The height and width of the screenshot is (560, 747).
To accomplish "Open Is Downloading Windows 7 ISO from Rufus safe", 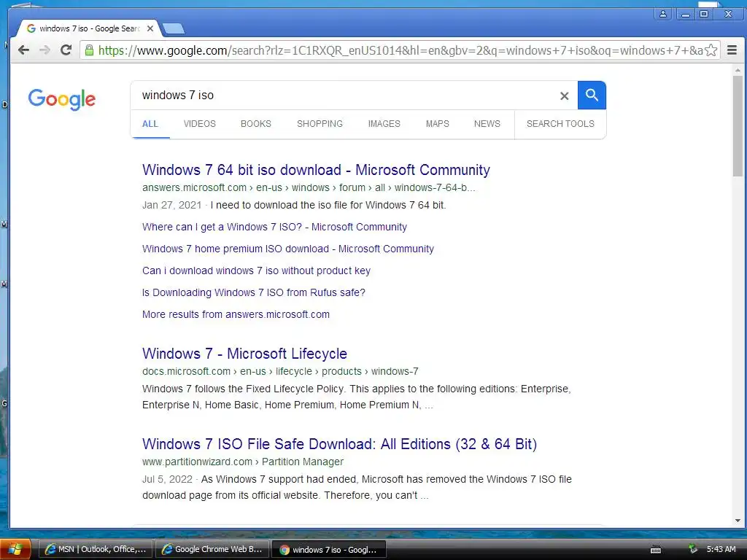I will pyautogui.click(x=253, y=293).
